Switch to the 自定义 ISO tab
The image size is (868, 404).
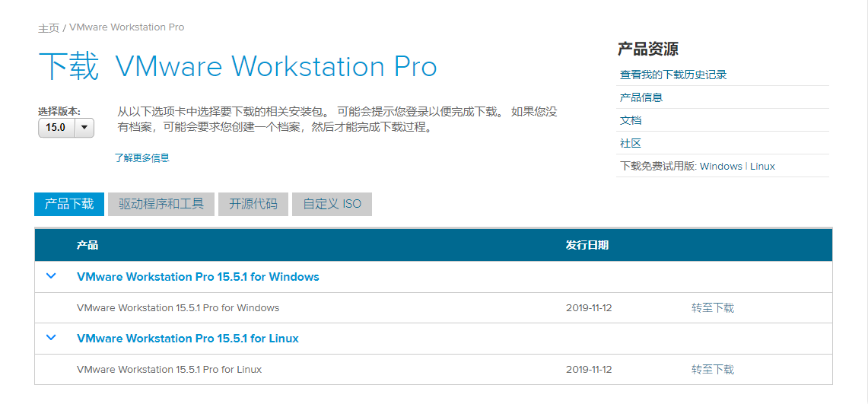[332, 204]
